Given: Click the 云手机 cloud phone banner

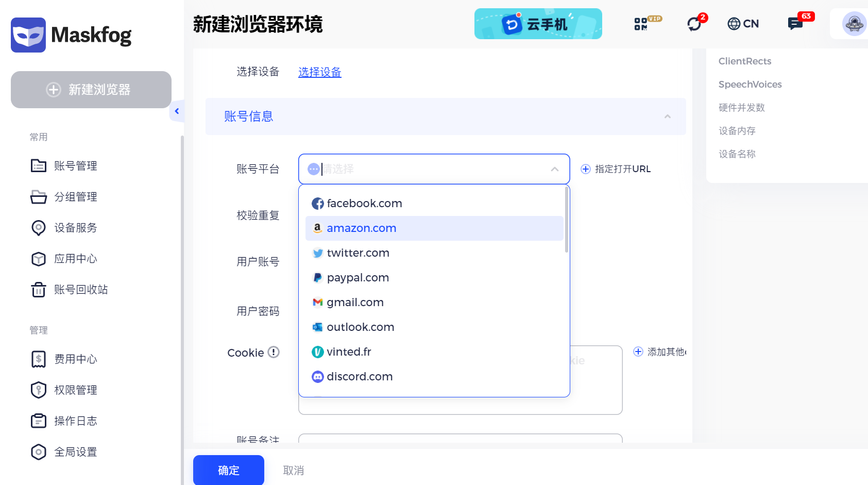Looking at the screenshot, I should click(x=538, y=24).
